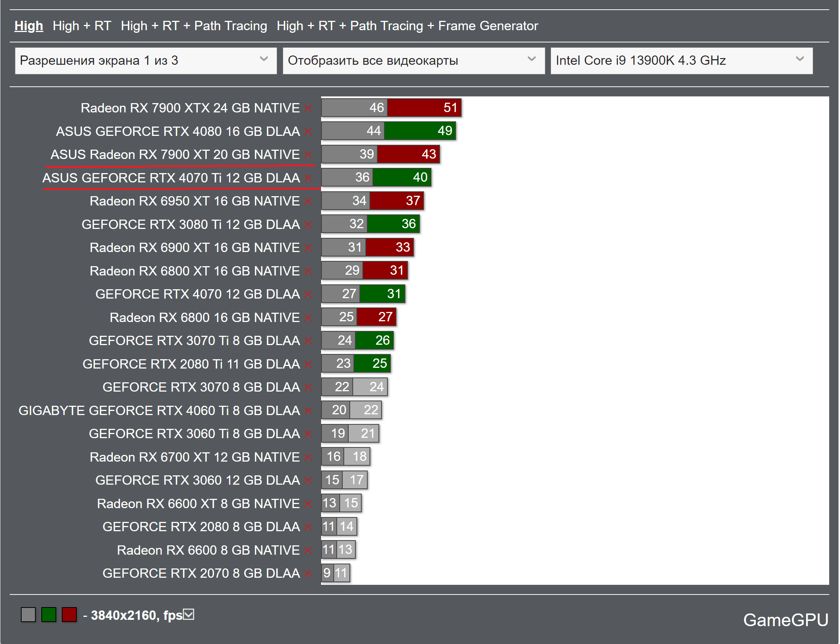This screenshot has height=644, width=840.
Task: Remove ASUS Radeon RX 7900 XT entry
Action: point(308,155)
